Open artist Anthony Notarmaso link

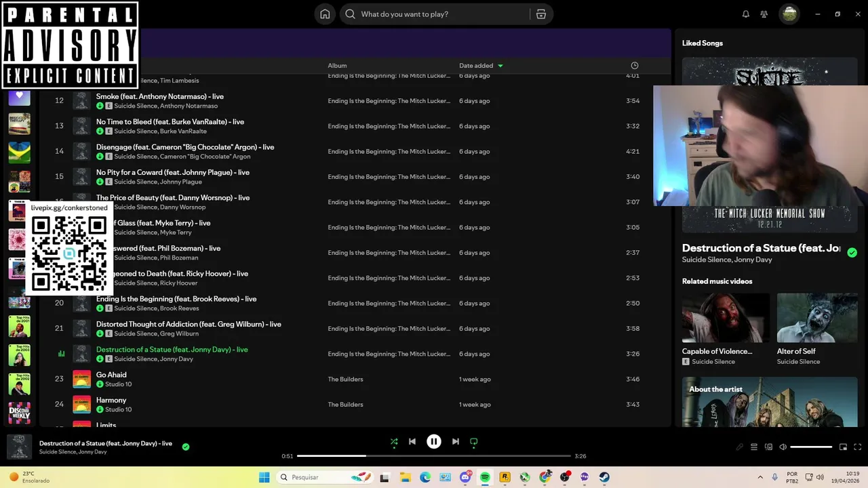(189, 106)
